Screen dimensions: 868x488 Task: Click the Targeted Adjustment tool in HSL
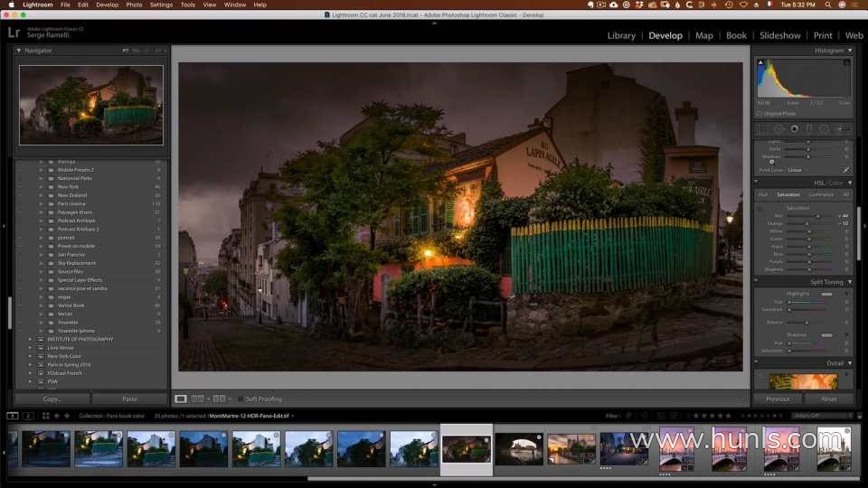(x=760, y=208)
